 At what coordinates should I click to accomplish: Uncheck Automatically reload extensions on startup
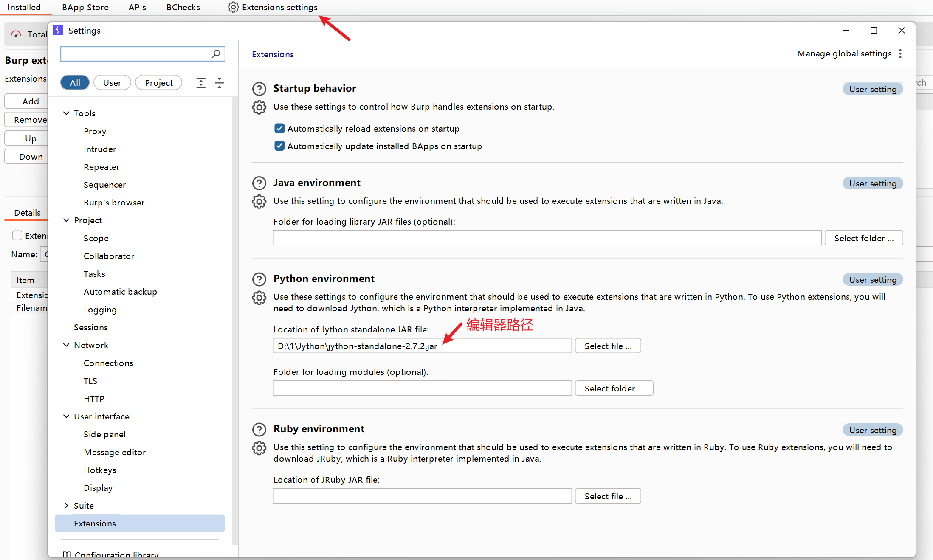click(279, 129)
